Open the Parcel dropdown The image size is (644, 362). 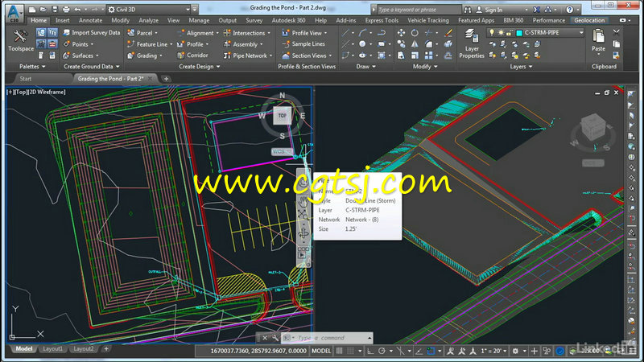(x=142, y=33)
